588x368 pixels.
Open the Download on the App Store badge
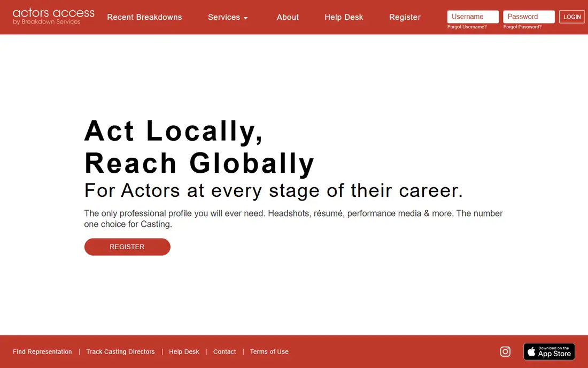coord(549,351)
